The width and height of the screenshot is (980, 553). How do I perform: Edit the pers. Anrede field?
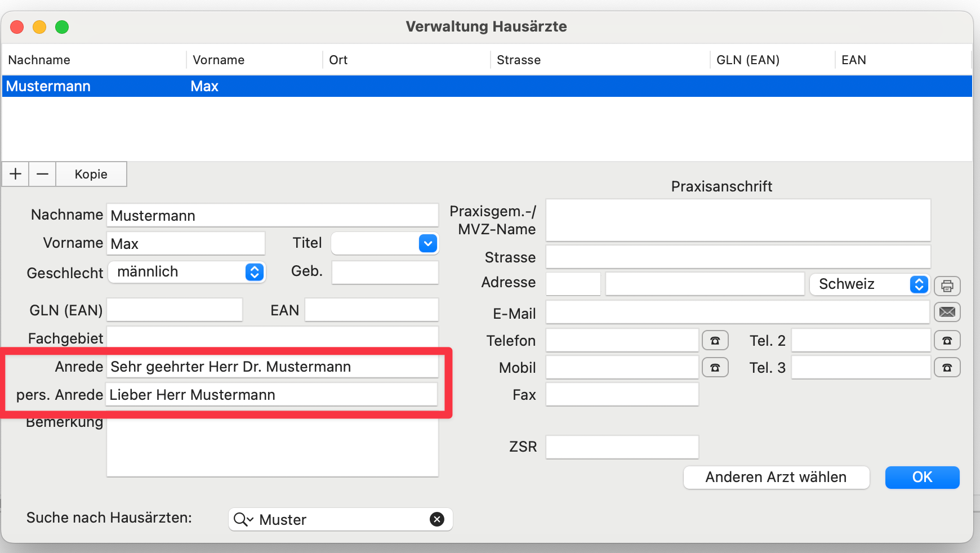(x=271, y=394)
